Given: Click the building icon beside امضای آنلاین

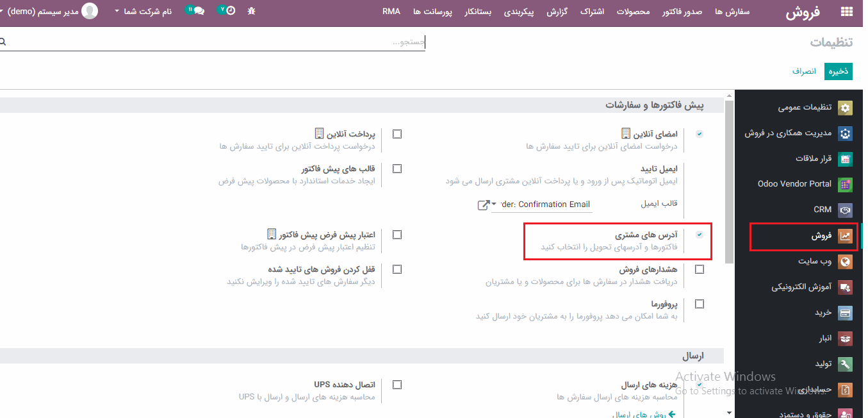Looking at the screenshot, I should (x=626, y=133).
